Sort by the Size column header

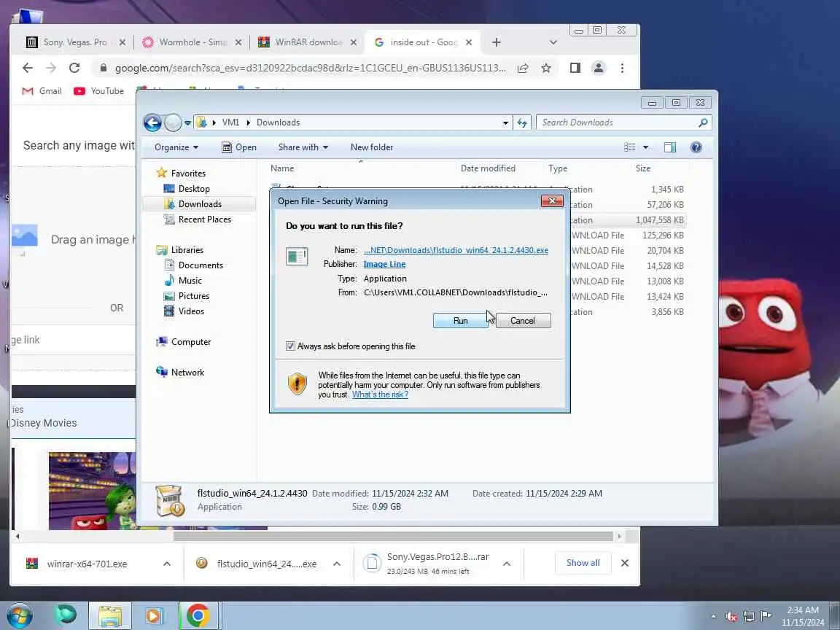pos(643,168)
